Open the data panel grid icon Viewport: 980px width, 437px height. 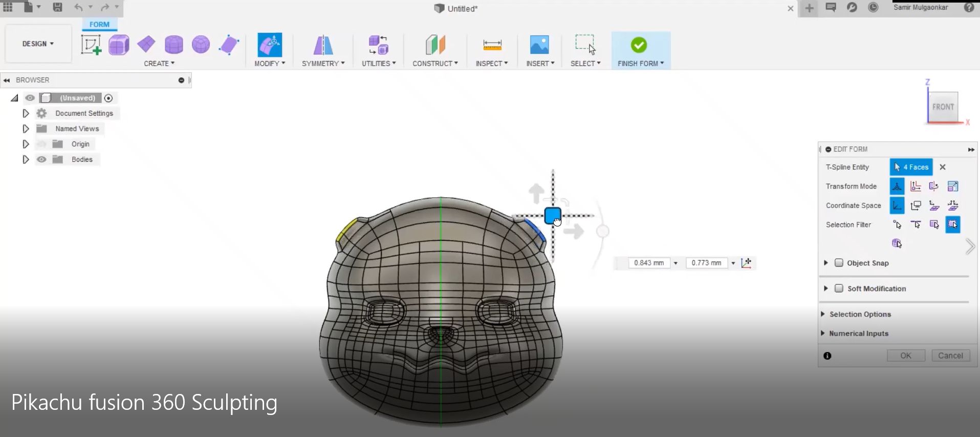point(8,7)
